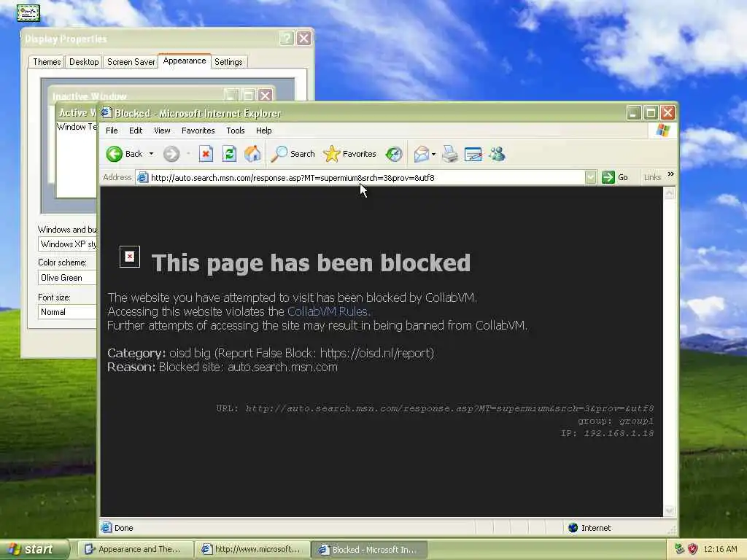This screenshot has width=747, height=560.
Task: Click the Start button
Action: [x=34, y=549]
